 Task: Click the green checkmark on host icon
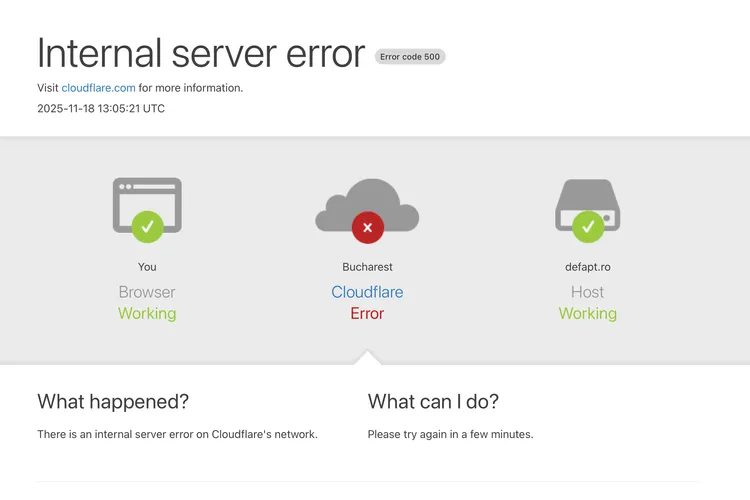click(x=588, y=226)
